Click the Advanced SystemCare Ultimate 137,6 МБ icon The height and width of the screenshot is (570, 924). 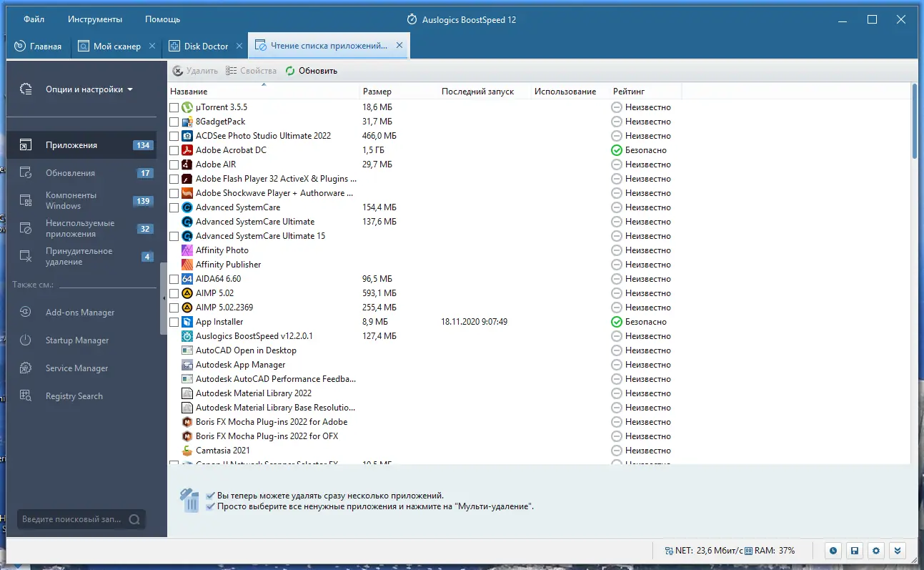click(x=187, y=222)
